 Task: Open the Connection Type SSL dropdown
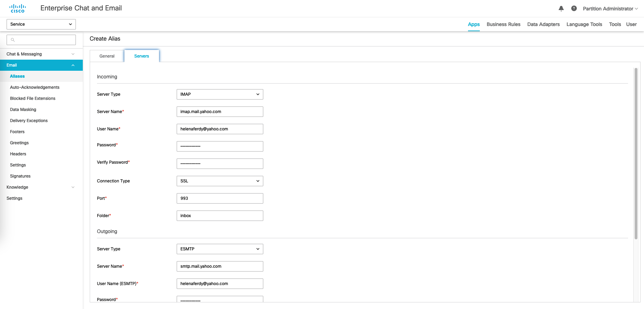(220, 181)
